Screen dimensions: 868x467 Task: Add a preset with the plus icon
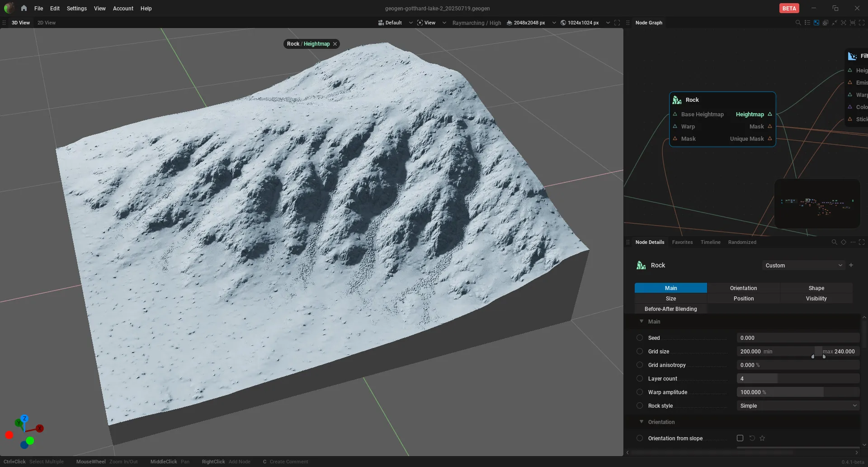(851, 265)
